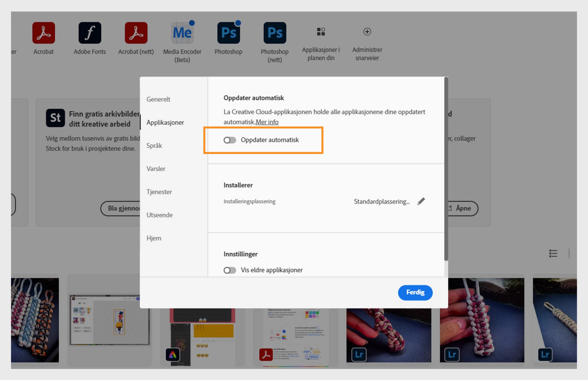Click the Ferdig button

415,292
